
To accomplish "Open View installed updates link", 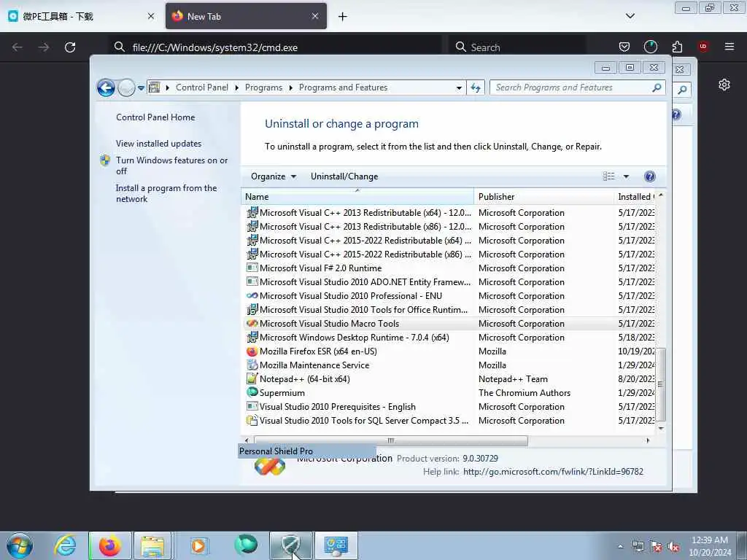I will (158, 144).
